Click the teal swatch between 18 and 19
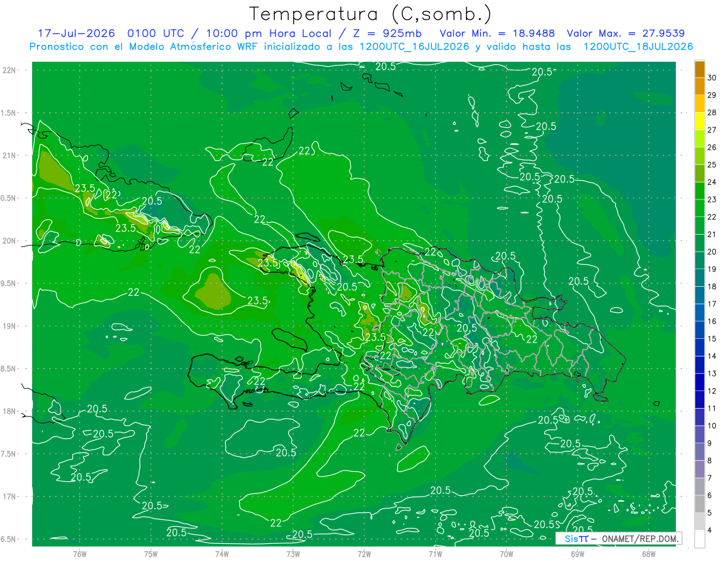The height and width of the screenshot is (562, 728). point(699,278)
